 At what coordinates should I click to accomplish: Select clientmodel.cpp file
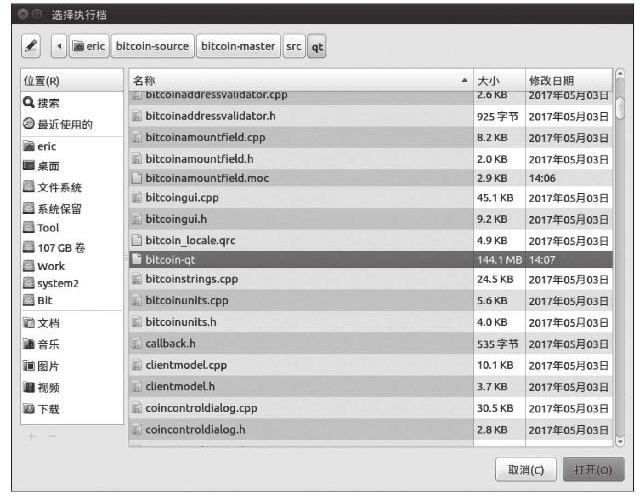371,365
